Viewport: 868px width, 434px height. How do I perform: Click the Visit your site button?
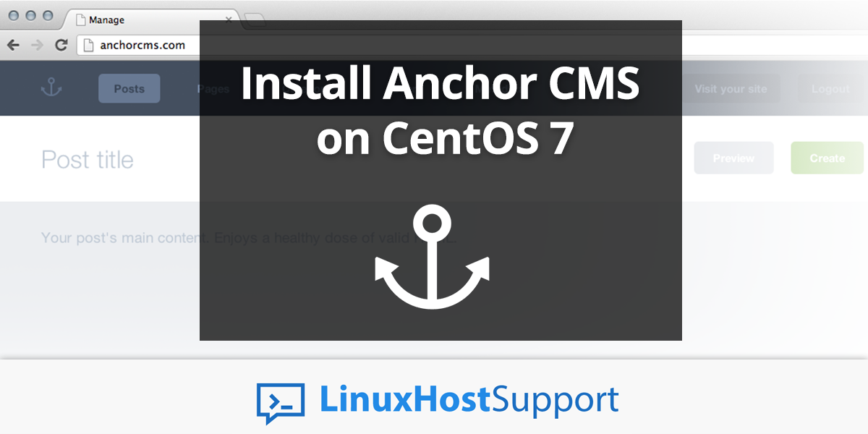click(x=731, y=89)
